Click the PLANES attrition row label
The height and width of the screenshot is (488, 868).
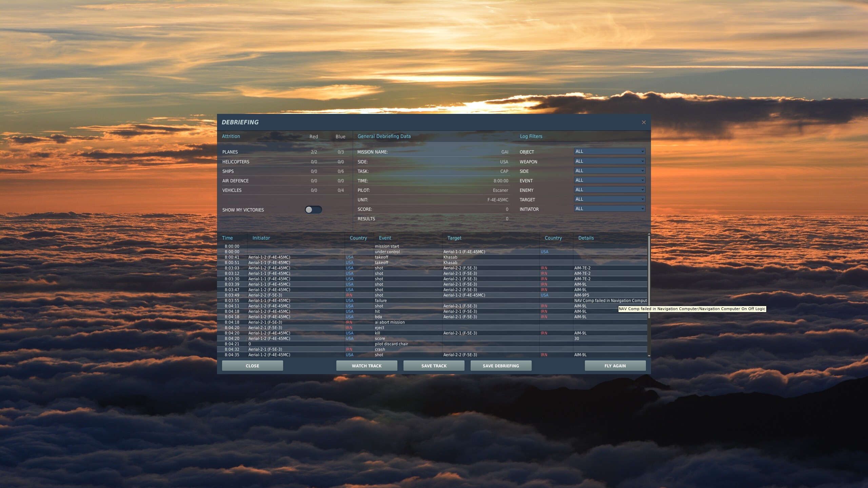(x=230, y=152)
